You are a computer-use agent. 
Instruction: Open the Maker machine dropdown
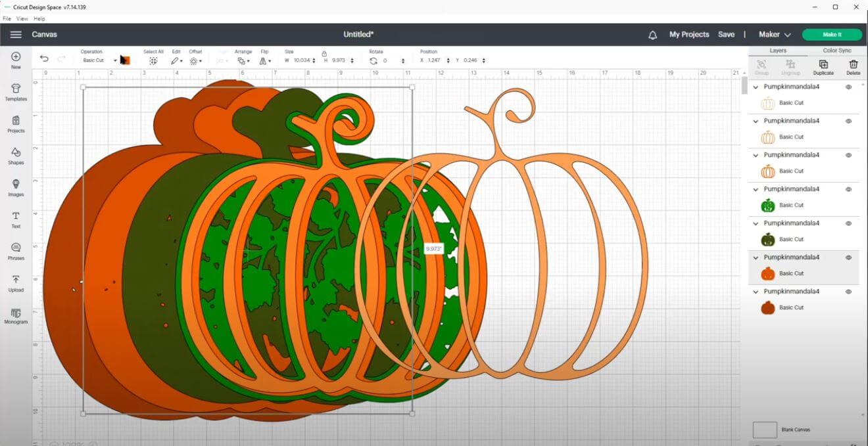(775, 34)
